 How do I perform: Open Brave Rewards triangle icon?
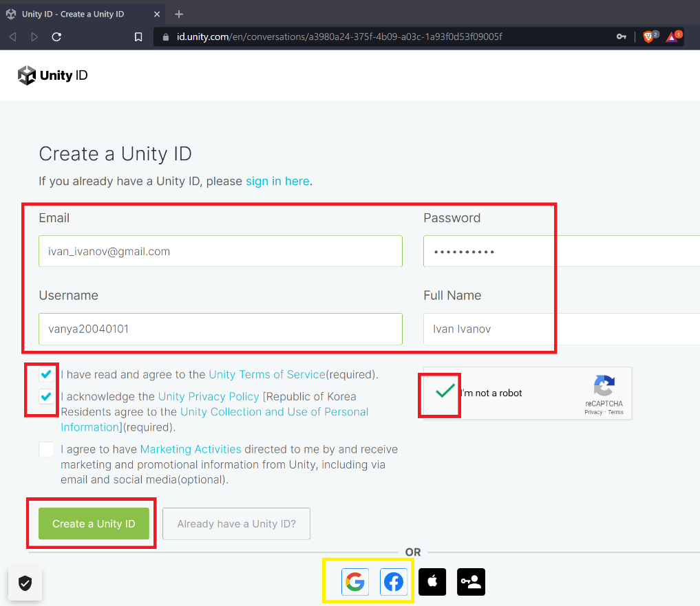coord(673,36)
